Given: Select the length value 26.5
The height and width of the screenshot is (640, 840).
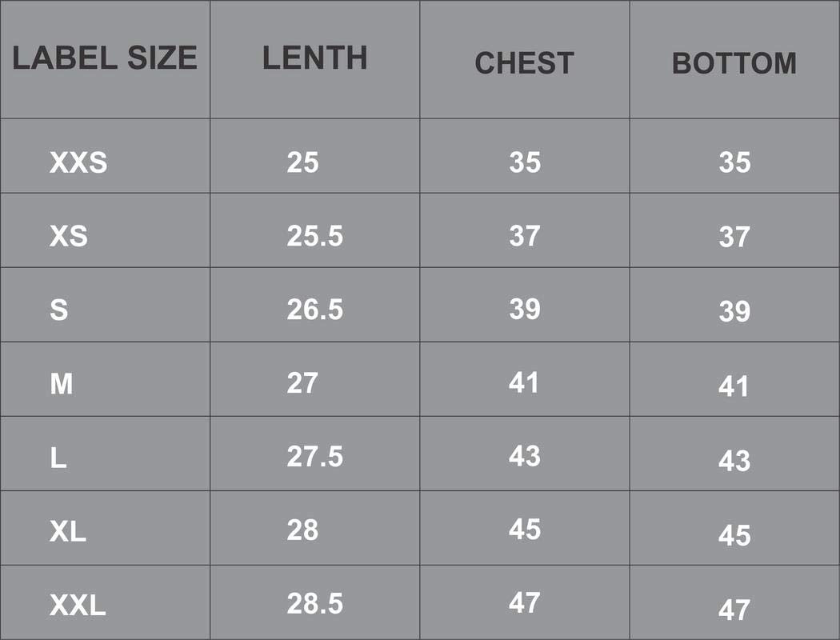Looking at the screenshot, I should (314, 310).
